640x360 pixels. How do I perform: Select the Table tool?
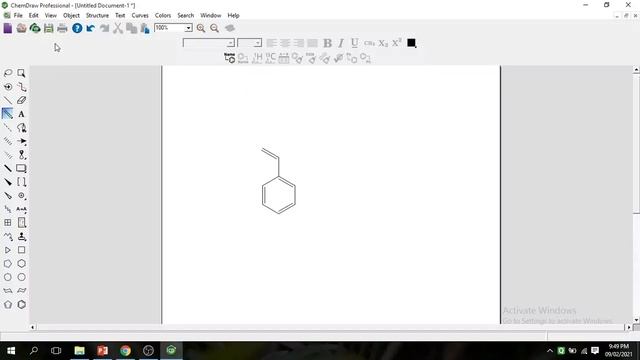click(8, 223)
